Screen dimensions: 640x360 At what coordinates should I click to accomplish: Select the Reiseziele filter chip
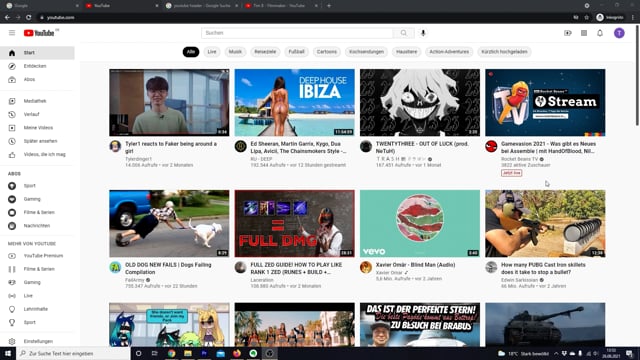coord(265,52)
